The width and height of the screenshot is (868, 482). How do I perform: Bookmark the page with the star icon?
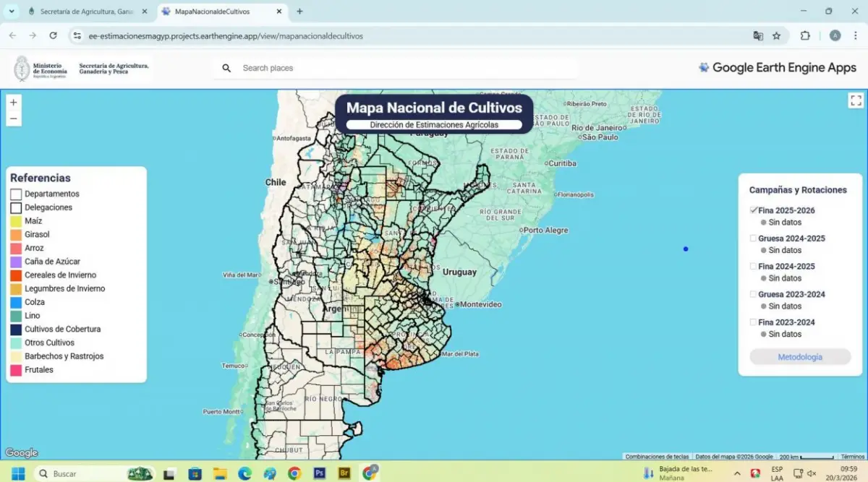(778, 35)
